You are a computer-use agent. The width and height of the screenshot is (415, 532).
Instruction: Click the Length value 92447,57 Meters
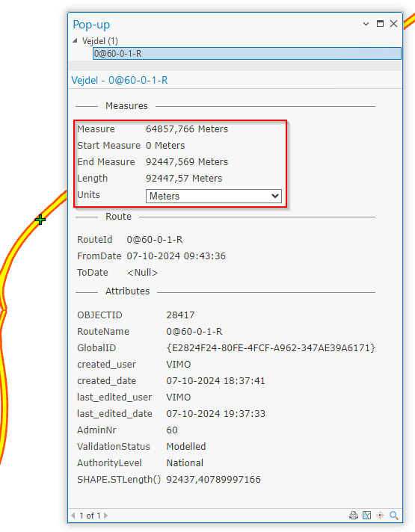184,179
